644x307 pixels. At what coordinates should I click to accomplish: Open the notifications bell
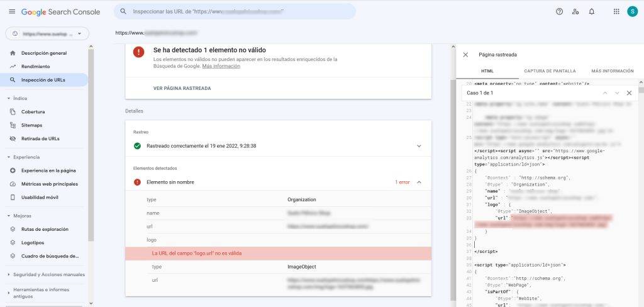point(592,11)
